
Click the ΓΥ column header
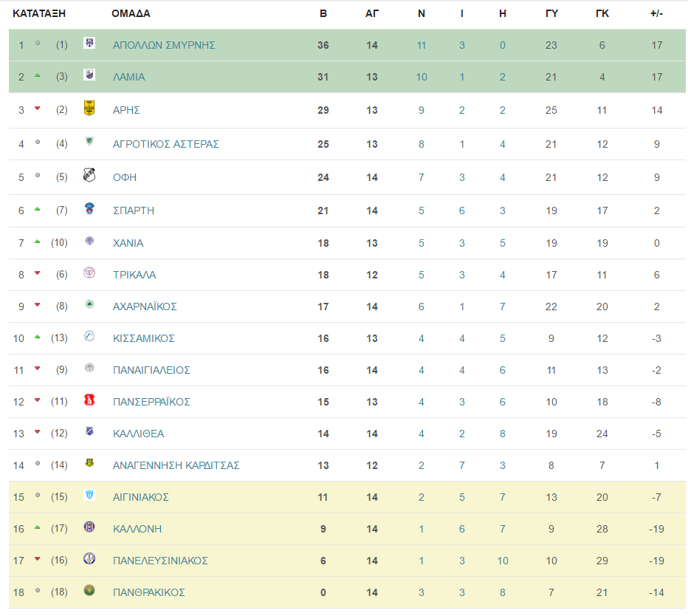click(x=551, y=13)
